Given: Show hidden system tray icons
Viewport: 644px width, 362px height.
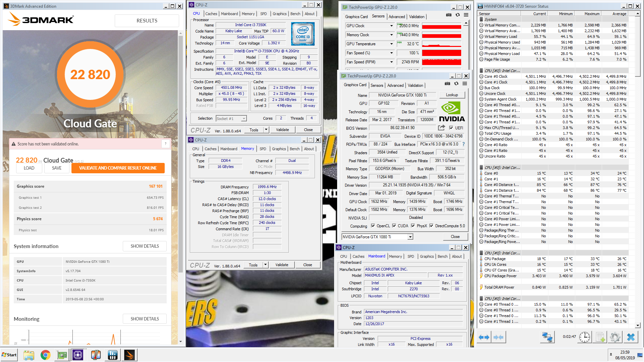Looking at the screenshot, I should click(611, 355).
